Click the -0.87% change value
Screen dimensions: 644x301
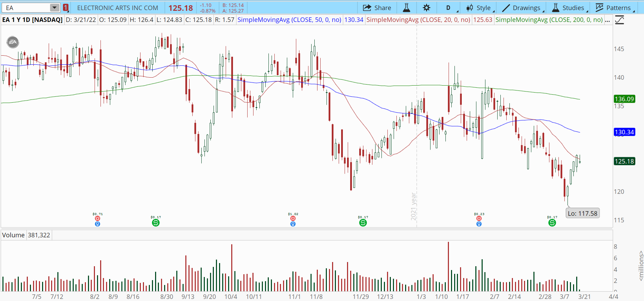(208, 11)
